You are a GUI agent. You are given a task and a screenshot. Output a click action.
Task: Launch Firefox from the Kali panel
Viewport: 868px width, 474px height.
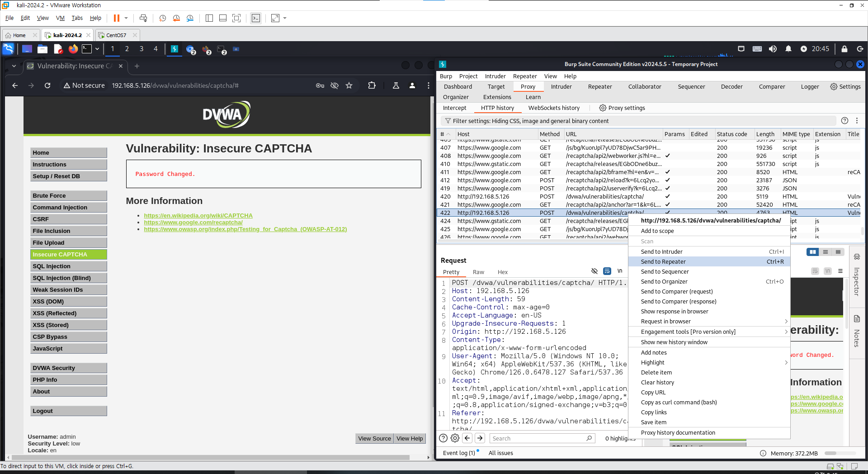73,49
